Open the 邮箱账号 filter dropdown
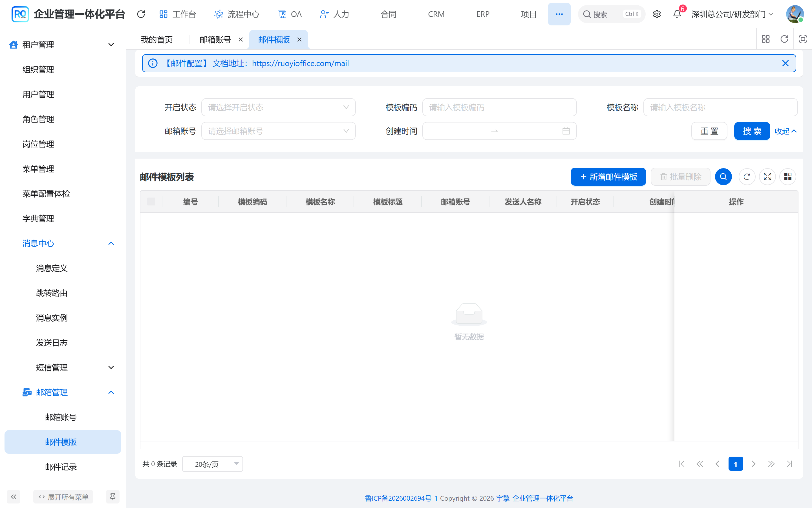Image resolution: width=812 pixels, height=508 pixels. coord(279,131)
